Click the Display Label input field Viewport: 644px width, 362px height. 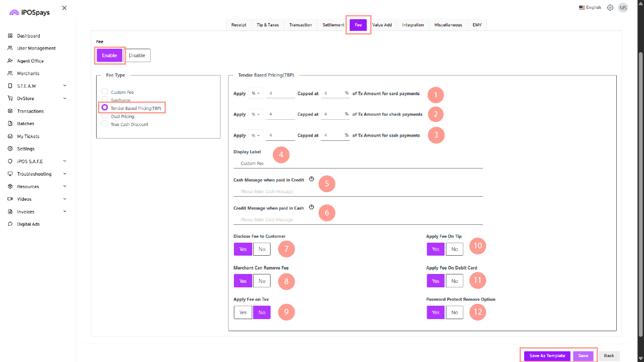pos(358,163)
